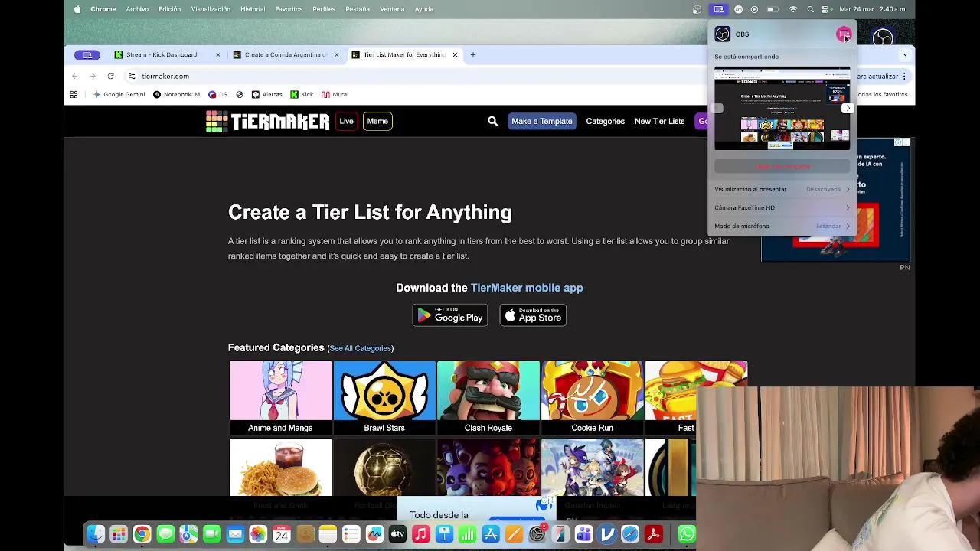Viewport: 980px width, 551px height.
Task: Open the Historial menu
Action: [253, 9]
